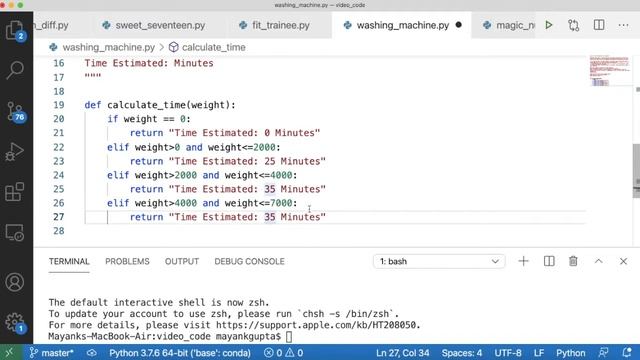
Task: Open editor More Actions ellipsis
Action: pos(623,25)
